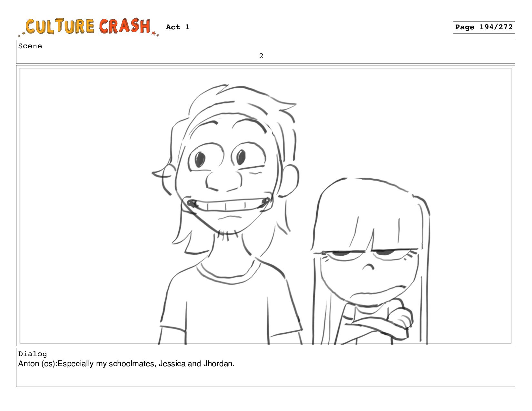Click the 'Page 194/272' box

(x=484, y=27)
